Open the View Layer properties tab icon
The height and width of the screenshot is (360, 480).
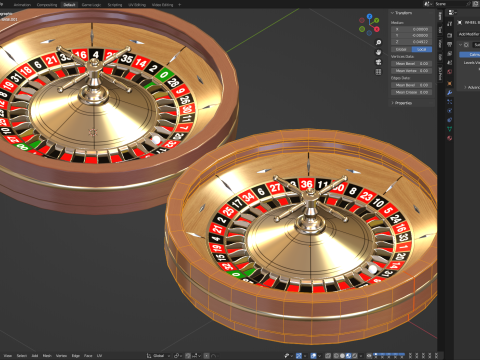coord(450,53)
